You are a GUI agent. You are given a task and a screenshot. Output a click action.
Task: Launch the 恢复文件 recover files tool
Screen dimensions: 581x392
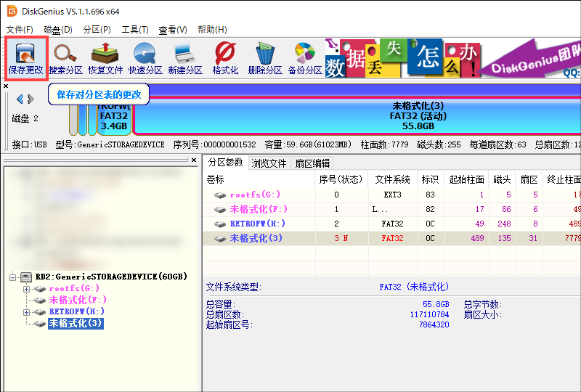(x=105, y=59)
